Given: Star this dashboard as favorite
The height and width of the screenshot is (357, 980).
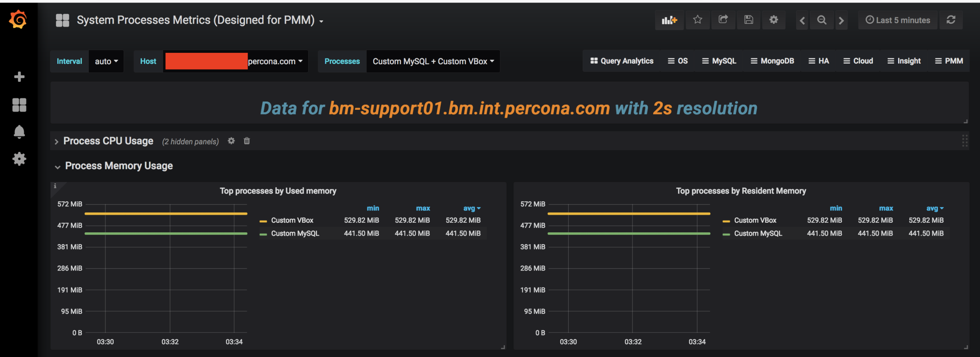Looking at the screenshot, I should 697,20.
